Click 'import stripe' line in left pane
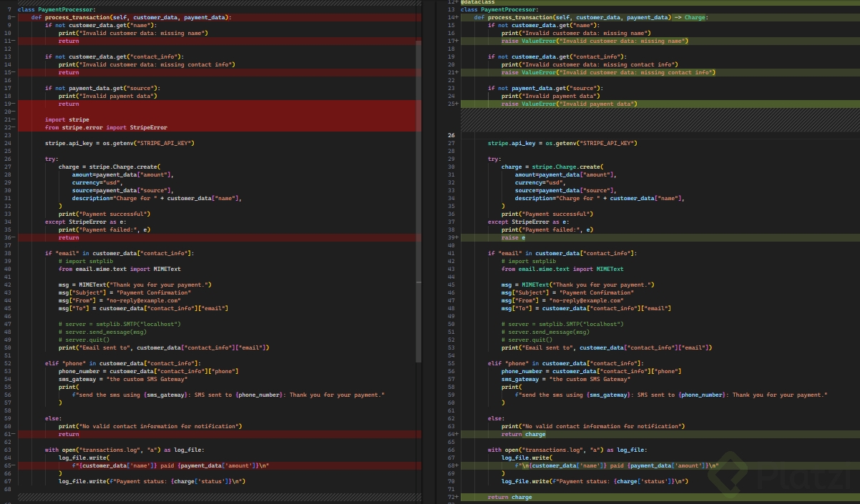This screenshot has height=504, width=860. click(x=67, y=119)
